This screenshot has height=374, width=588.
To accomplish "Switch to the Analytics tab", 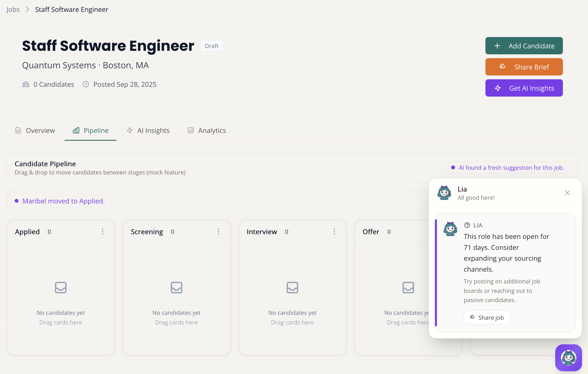I will 212,130.
